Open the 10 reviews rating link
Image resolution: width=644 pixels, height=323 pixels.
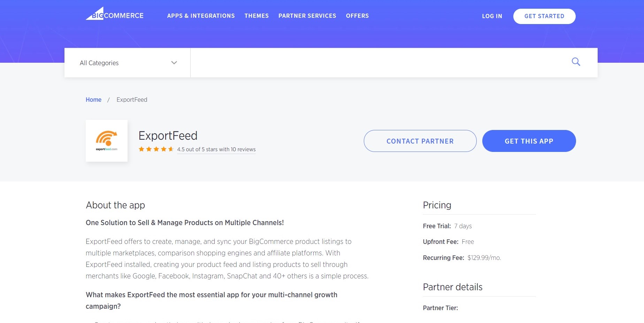(216, 149)
